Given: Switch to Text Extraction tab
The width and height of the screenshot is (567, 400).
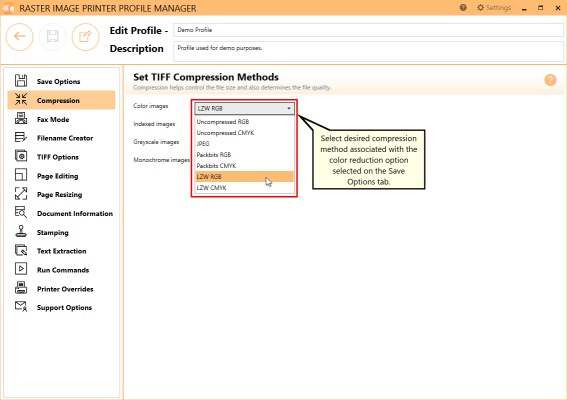Looking at the screenshot, I should click(62, 251).
